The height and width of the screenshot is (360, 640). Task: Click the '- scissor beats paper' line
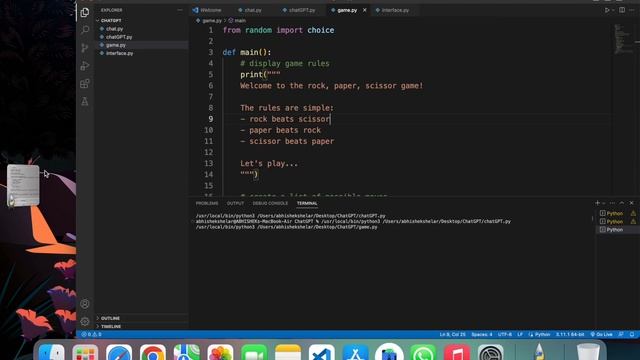pyautogui.click(x=287, y=141)
